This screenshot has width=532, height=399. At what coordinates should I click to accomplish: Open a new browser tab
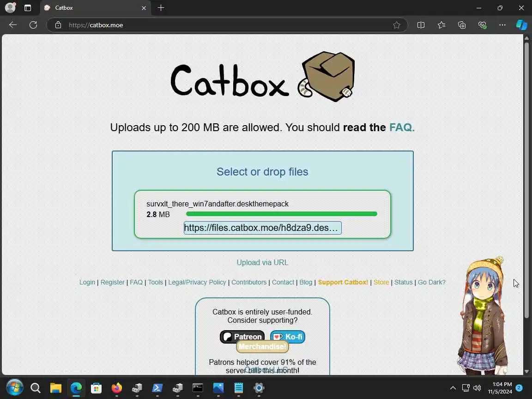pos(161,8)
